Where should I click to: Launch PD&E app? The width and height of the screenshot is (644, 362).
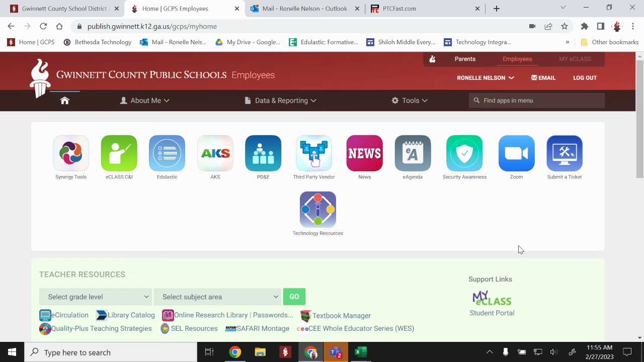[263, 153]
